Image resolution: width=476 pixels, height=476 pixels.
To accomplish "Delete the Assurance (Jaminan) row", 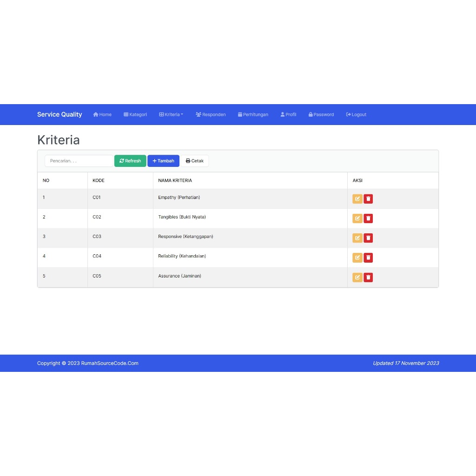I will (x=368, y=278).
